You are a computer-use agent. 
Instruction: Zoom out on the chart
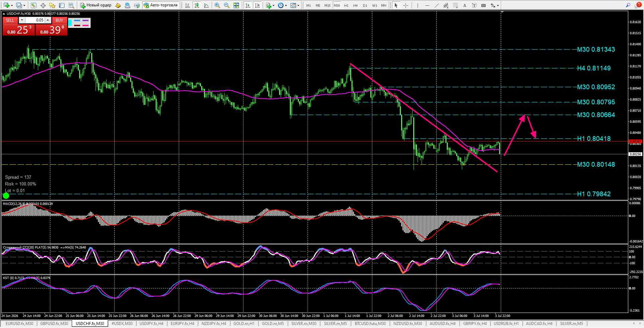[227, 5]
